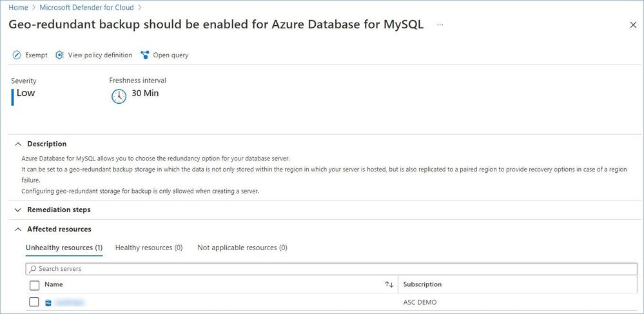
Task: Click the Exempt button label
Action: click(x=36, y=55)
